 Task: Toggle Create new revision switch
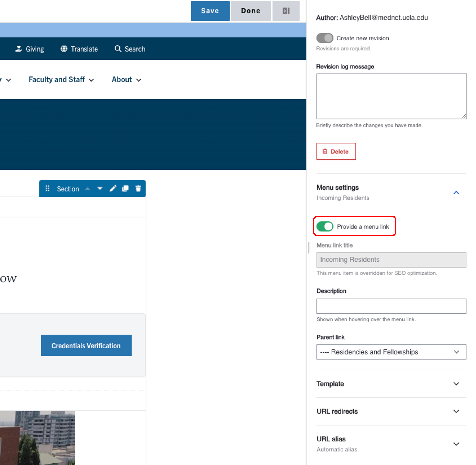(325, 38)
